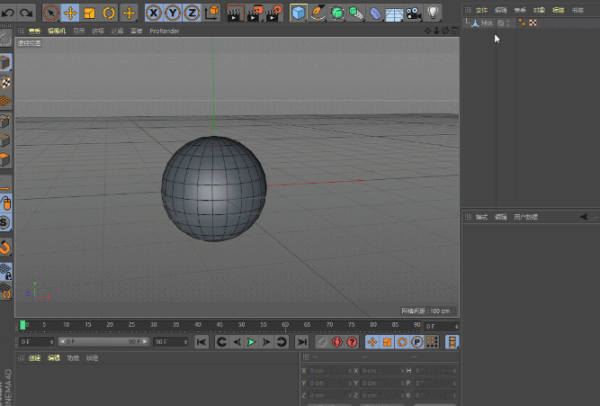Choose the Rotate tool
The height and width of the screenshot is (406, 600).
coord(109,13)
